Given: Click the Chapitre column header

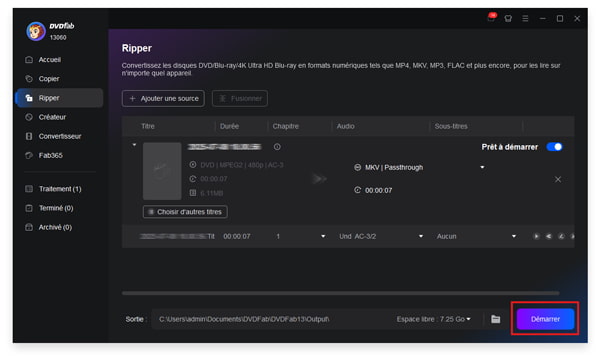Looking at the screenshot, I should (x=285, y=126).
